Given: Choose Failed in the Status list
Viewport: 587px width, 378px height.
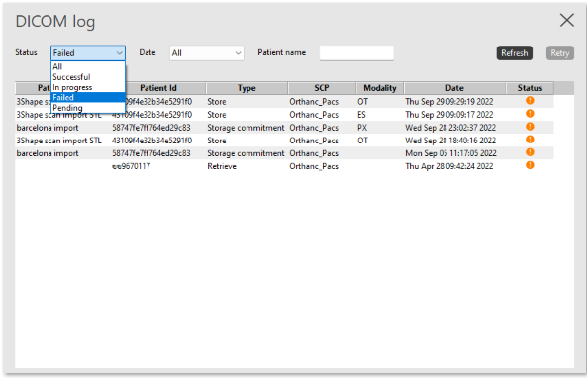Looking at the screenshot, I should pos(88,97).
